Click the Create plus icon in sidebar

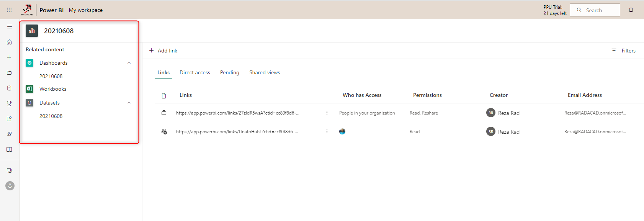pos(9,57)
